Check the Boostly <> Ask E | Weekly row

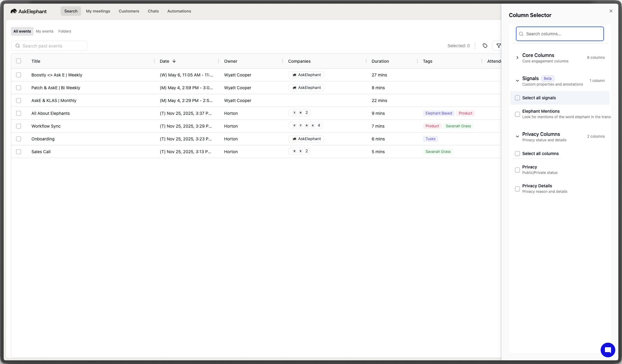pyautogui.click(x=19, y=75)
